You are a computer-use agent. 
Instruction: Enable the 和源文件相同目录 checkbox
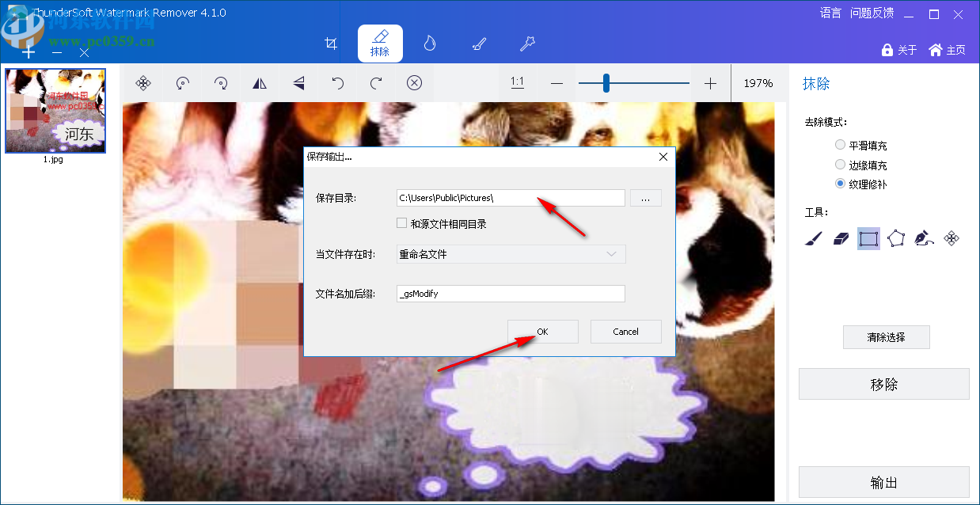click(x=401, y=222)
